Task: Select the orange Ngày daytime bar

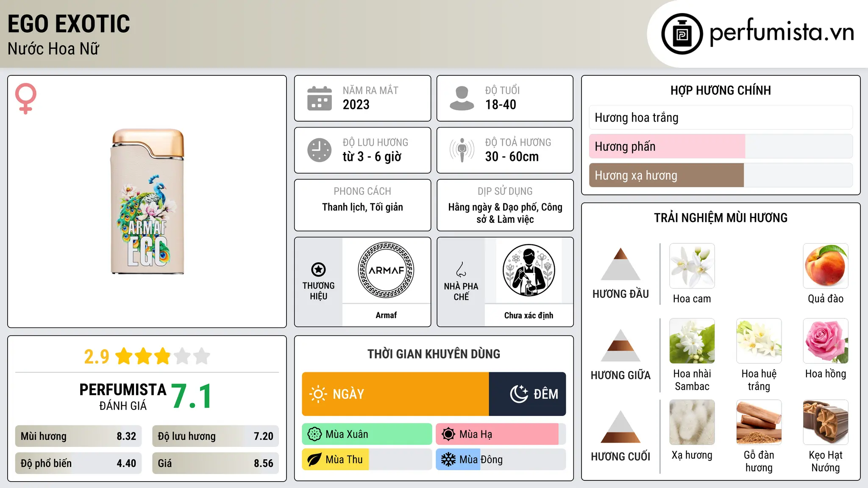Action: coord(395,394)
